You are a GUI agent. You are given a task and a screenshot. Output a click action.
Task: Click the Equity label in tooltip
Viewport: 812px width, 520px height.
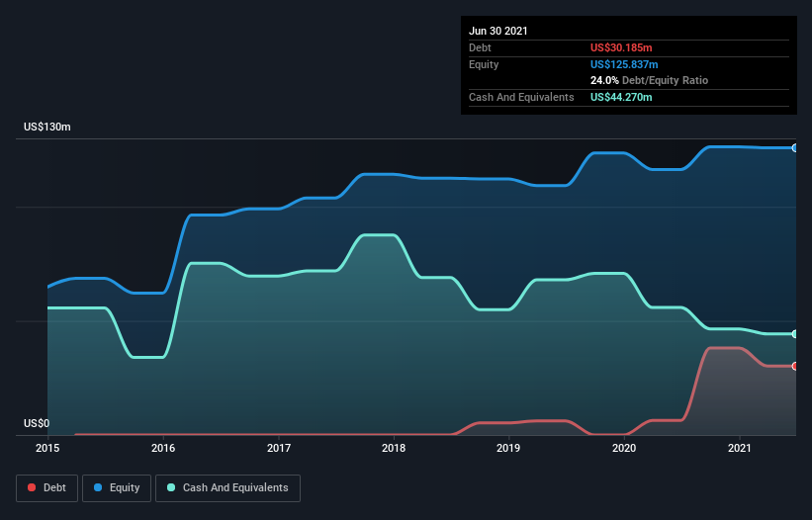[x=484, y=64]
